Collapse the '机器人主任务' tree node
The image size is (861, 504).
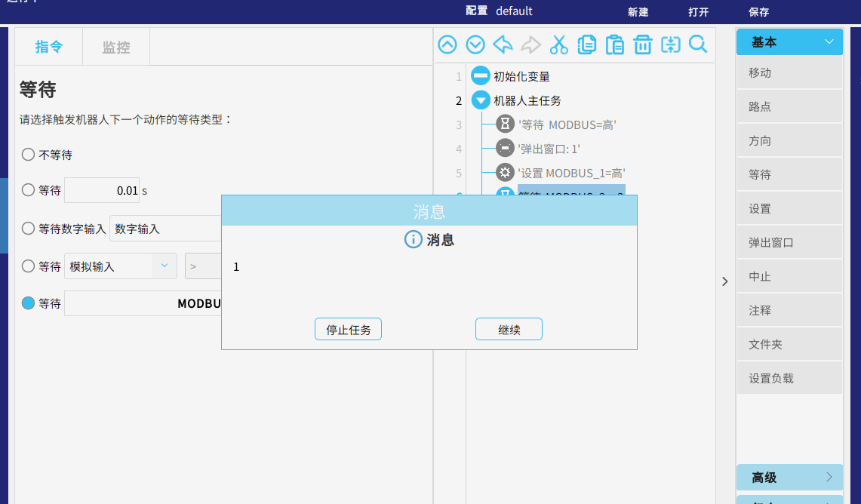tap(481, 100)
